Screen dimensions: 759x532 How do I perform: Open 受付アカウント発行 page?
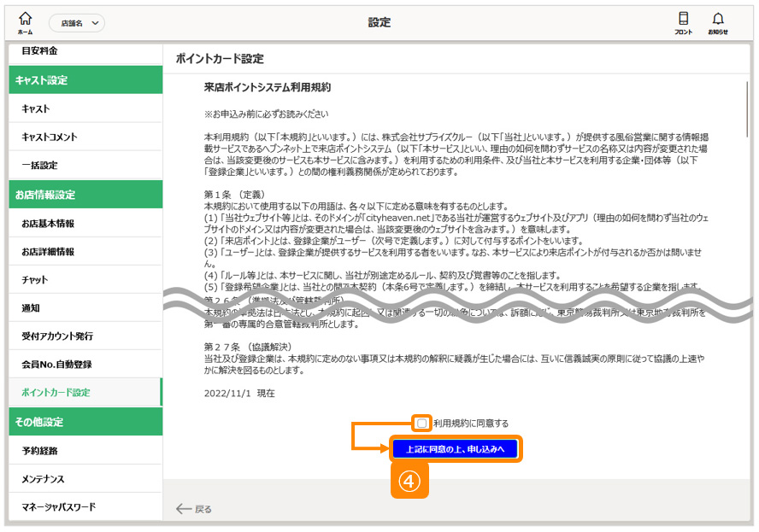(56, 336)
